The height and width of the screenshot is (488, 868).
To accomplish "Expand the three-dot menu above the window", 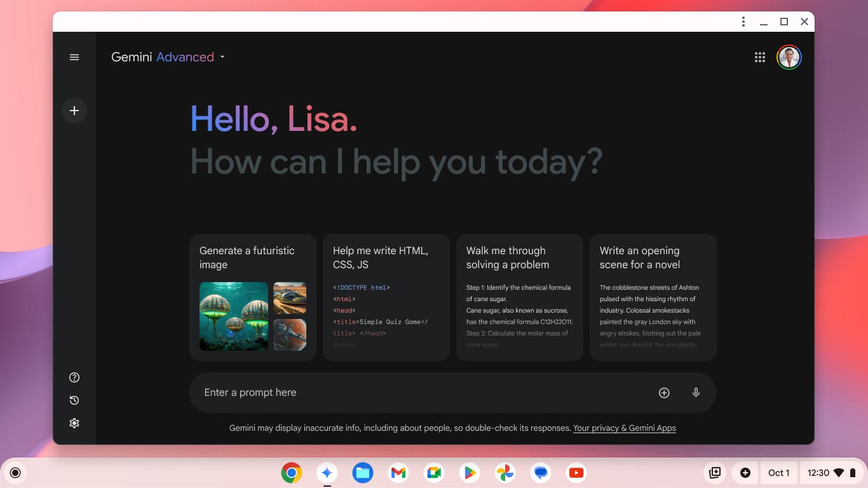I will pos(743,21).
